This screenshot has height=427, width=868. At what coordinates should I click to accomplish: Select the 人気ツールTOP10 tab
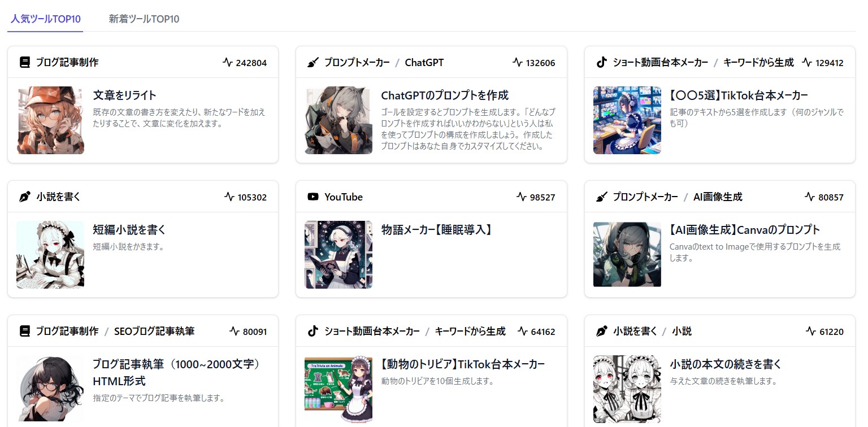coord(45,19)
